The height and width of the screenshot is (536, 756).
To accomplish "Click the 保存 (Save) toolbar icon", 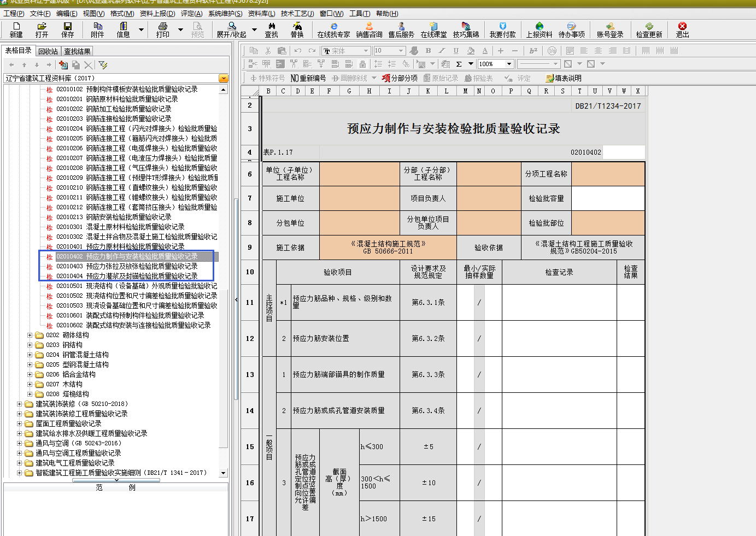I will tap(67, 30).
